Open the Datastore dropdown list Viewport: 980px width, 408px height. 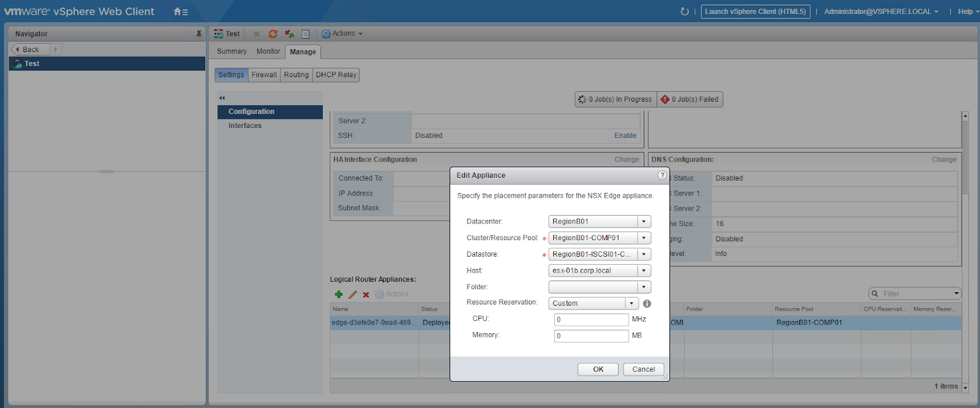(x=643, y=254)
